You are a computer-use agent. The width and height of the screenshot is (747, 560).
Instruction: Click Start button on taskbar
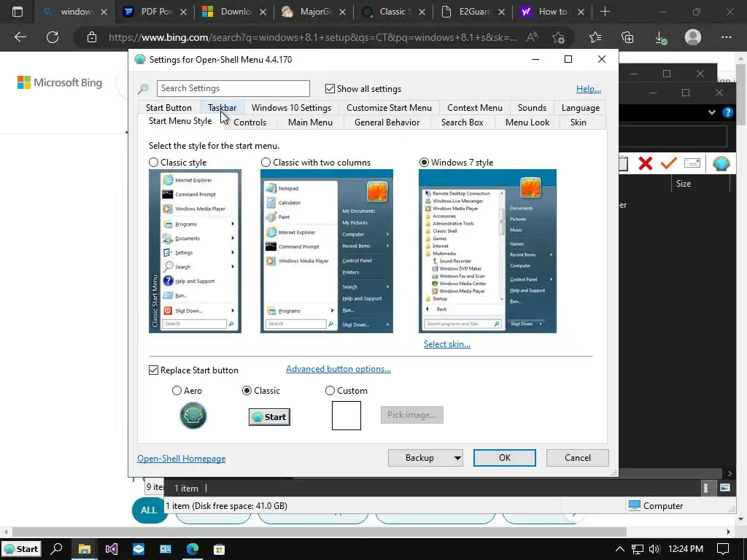coord(21,549)
